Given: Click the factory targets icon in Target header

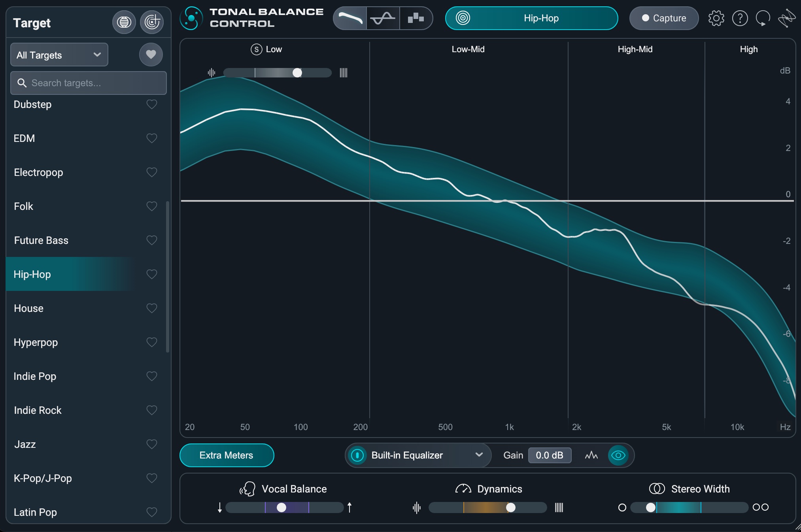Looking at the screenshot, I should point(124,22).
